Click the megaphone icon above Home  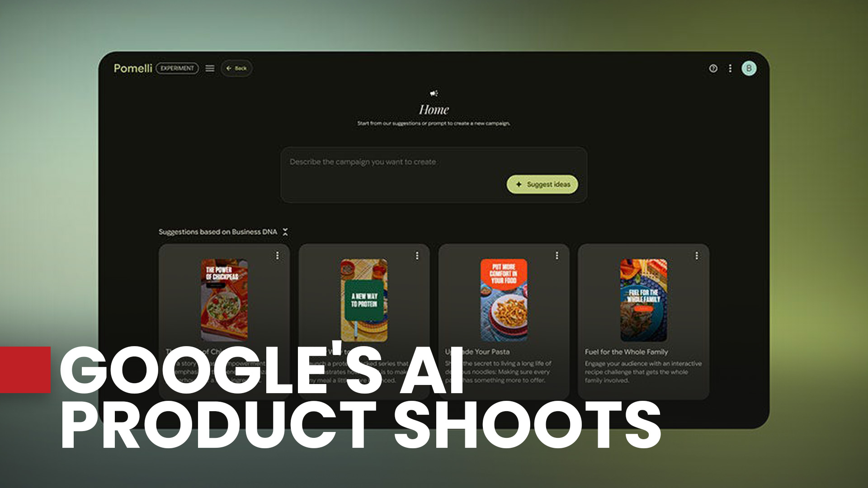tap(434, 94)
